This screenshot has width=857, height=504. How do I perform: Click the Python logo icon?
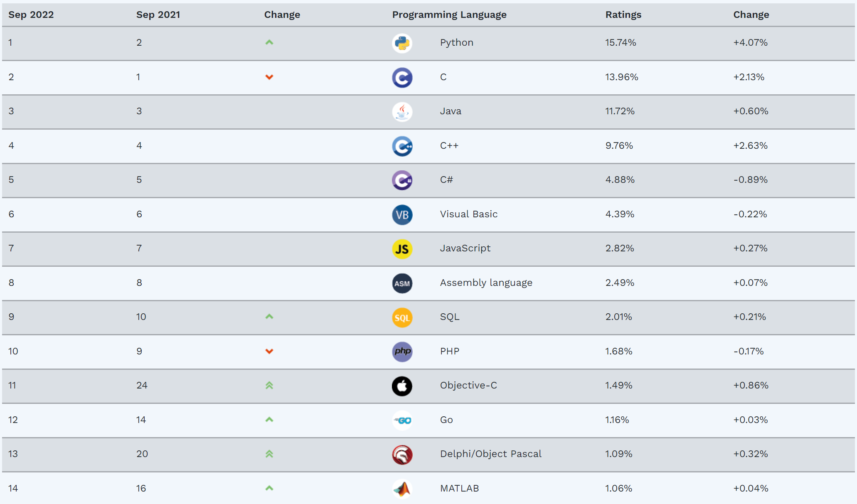[x=402, y=43]
